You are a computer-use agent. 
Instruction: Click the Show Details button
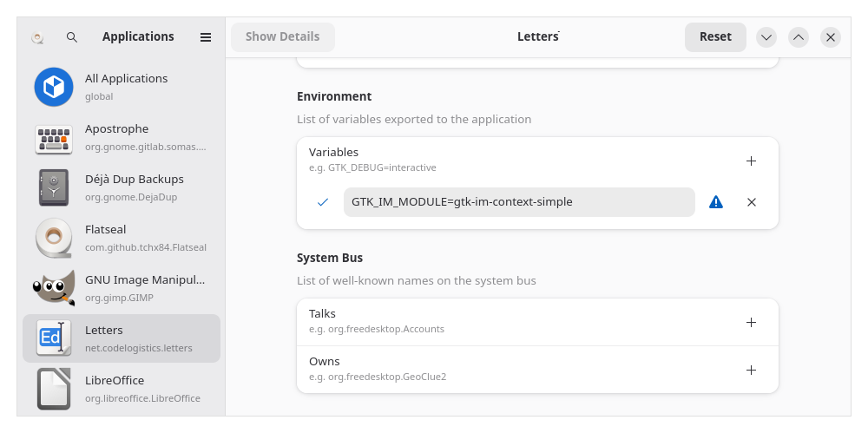click(282, 36)
